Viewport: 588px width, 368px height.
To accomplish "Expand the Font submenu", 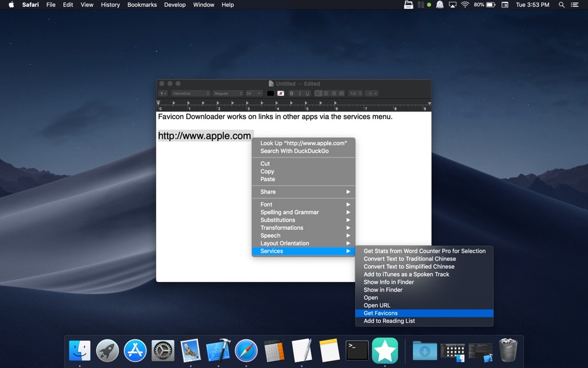I will (x=303, y=204).
